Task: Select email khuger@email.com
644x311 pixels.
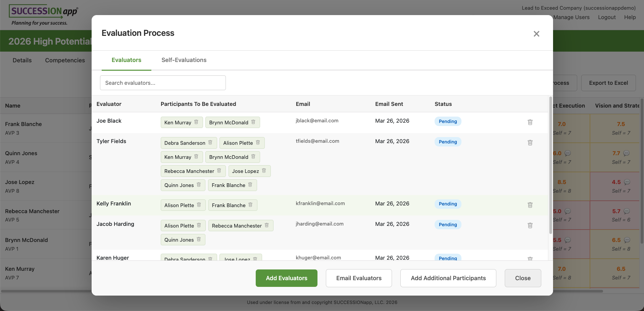Action: (x=318, y=258)
